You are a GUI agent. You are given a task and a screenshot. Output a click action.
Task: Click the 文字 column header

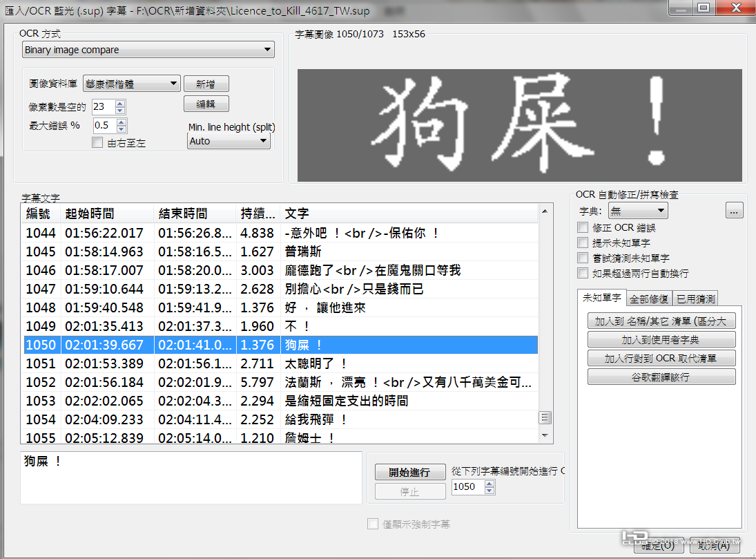click(409, 214)
